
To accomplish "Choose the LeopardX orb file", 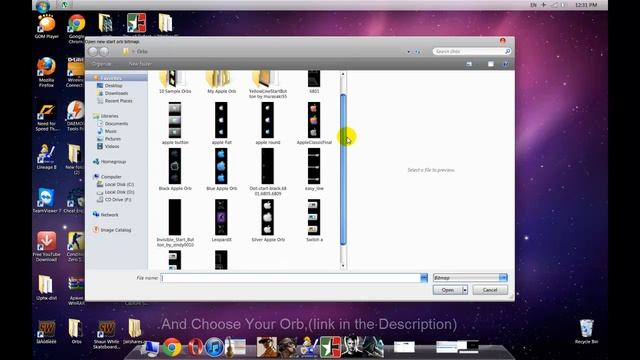I will pyautogui.click(x=221, y=217).
